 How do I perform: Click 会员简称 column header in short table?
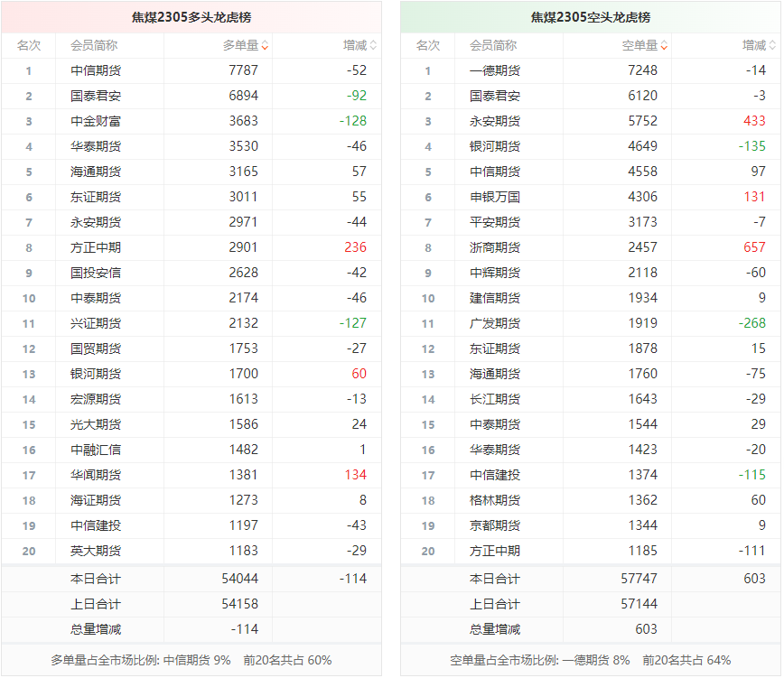coord(493,45)
